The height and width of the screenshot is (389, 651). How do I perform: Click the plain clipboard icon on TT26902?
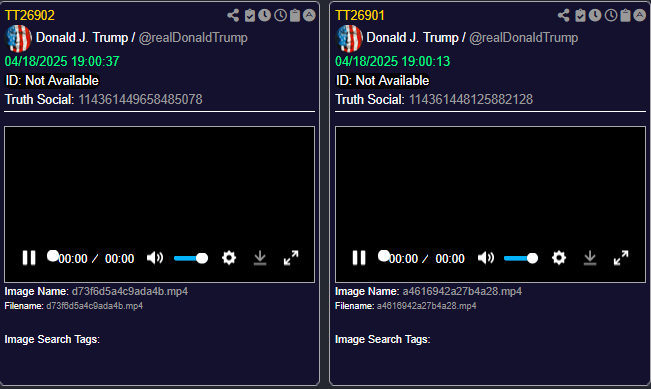tap(295, 16)
